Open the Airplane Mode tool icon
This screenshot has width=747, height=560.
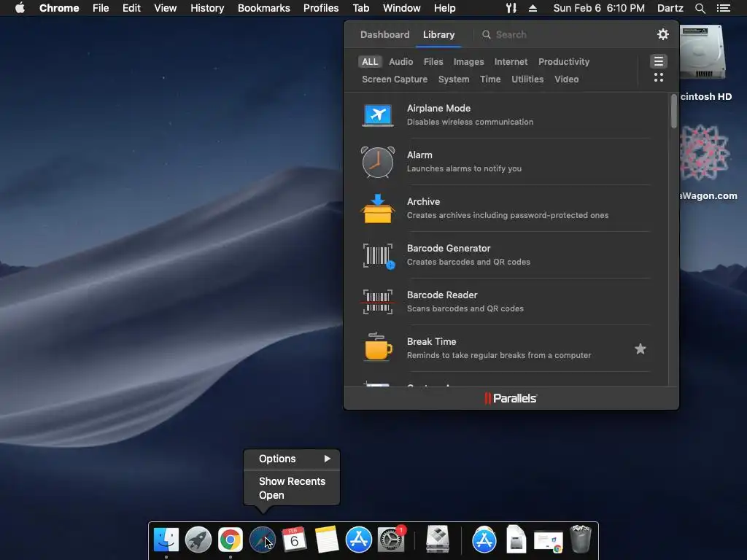378,114
